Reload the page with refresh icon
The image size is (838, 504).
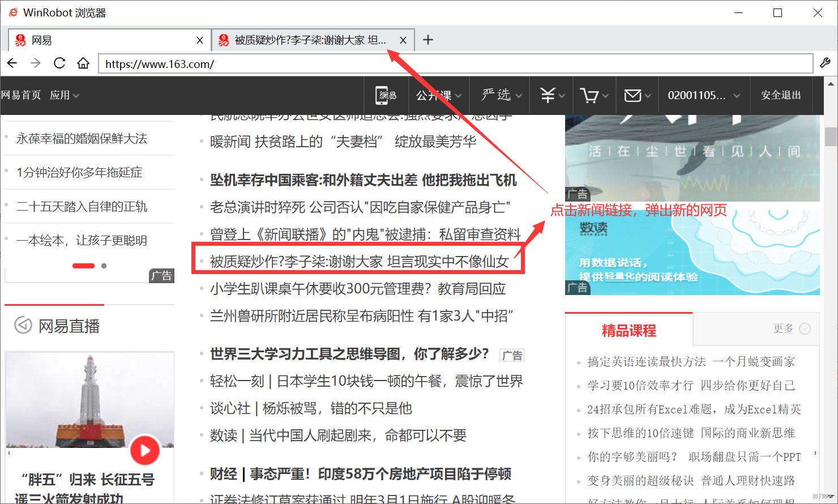click(x=59, y=63)
